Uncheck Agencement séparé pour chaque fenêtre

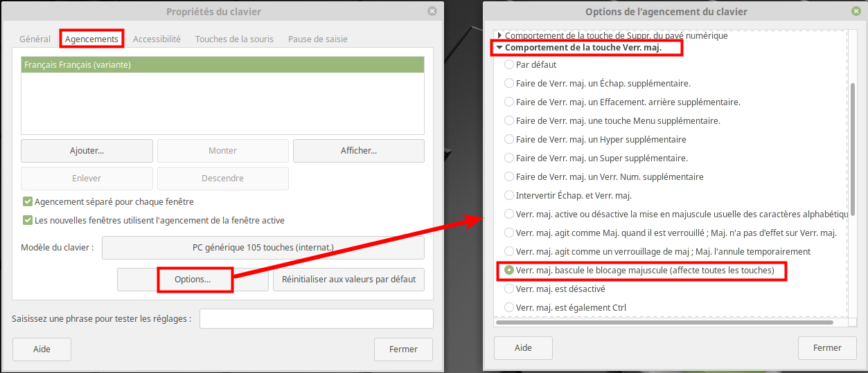pos(28,202)
